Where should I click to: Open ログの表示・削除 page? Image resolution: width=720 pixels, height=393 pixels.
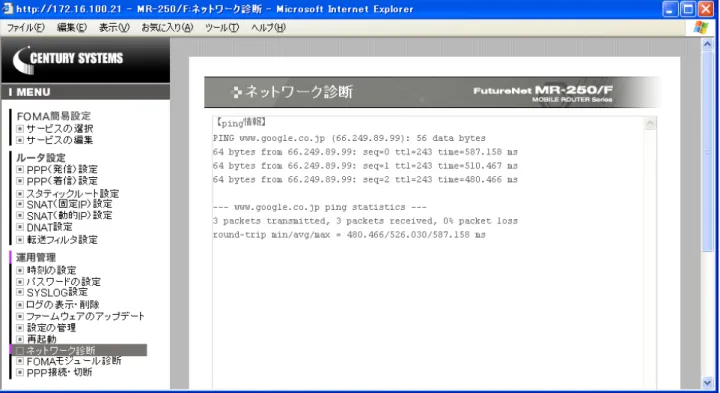[x=63, y=304]
